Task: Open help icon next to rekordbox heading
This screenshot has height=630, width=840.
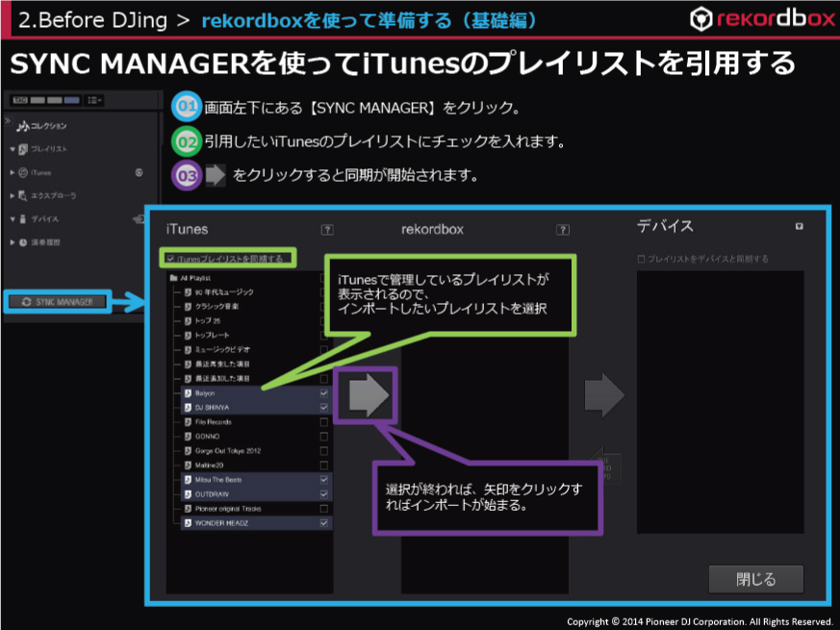Action: 563,230
